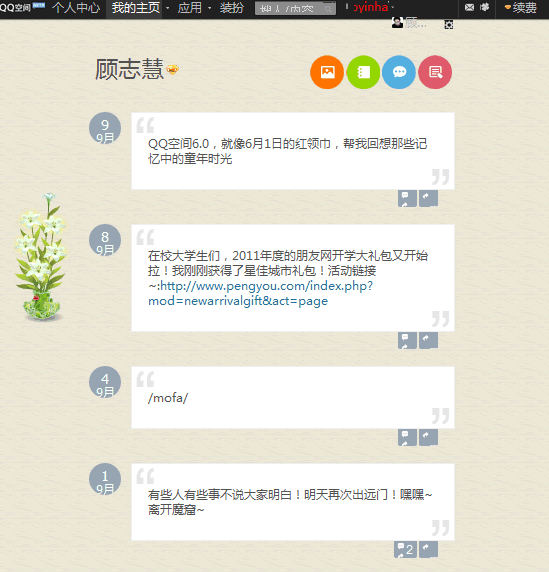This screenshot has height=572, width=549.
Task: Click the search field in top bar
Action: (x=295, y=8)
